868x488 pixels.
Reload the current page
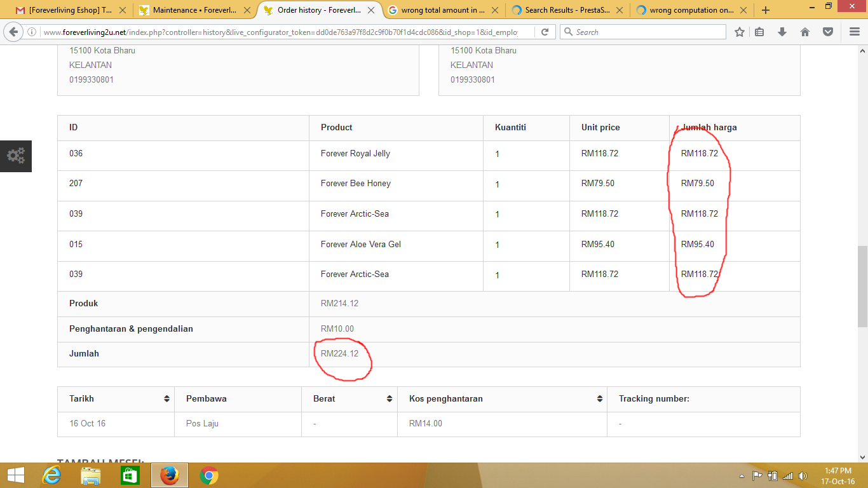click(x=545, y=32)
